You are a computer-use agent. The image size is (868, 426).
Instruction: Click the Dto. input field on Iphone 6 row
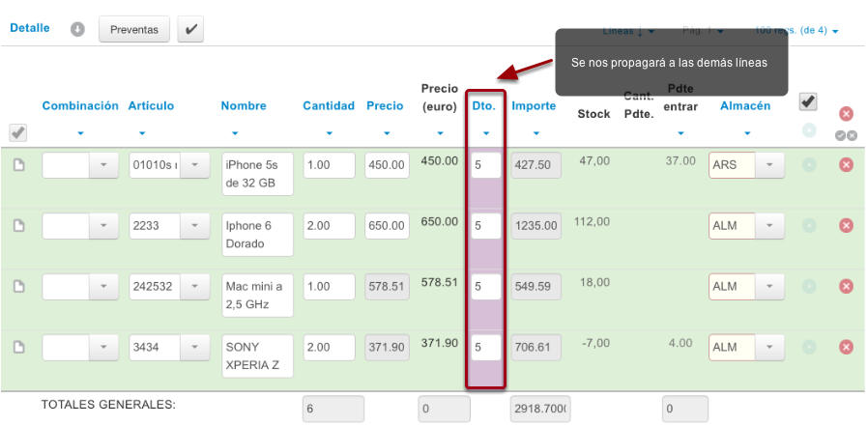[x=486, y=226]
